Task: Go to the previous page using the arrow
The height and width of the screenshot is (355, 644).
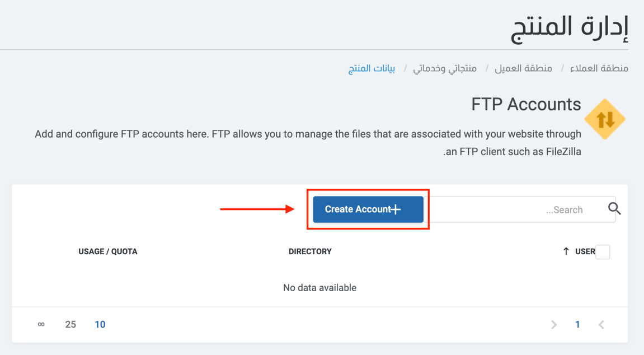Action: coord(601,324)
